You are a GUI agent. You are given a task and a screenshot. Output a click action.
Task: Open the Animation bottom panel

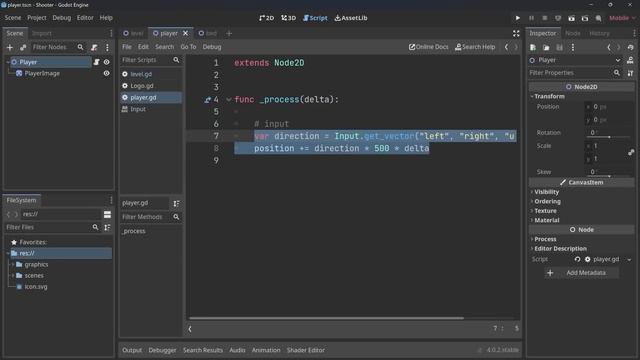pyautogui.click(x=266, y=350)
